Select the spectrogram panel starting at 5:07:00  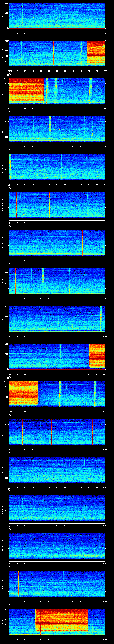click(x=57, y=243)
